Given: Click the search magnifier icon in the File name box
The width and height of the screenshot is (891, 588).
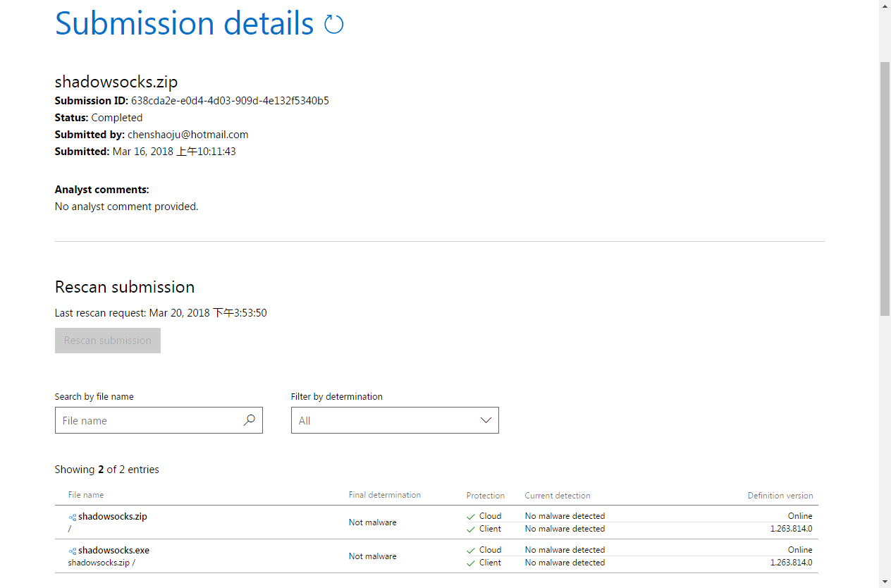Looking at the screenshot, I should [x=249, y=420].
